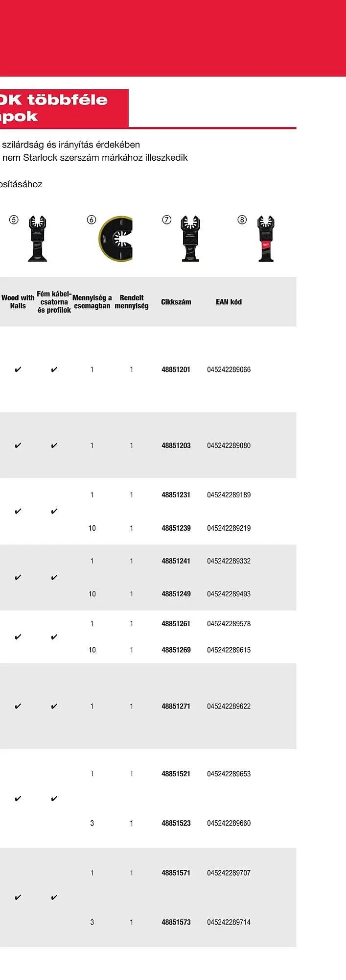Click the blade image labeled number 5

pos(38,238)
